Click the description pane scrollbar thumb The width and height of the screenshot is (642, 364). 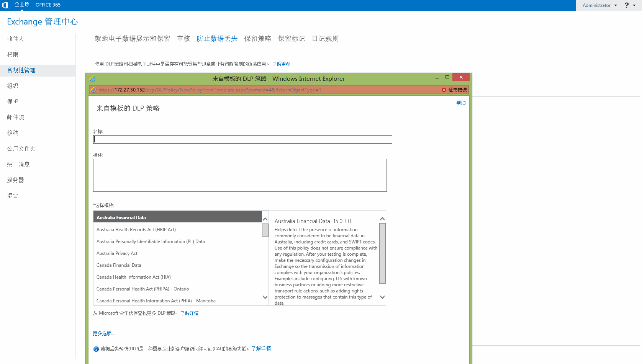pos(382,253)
